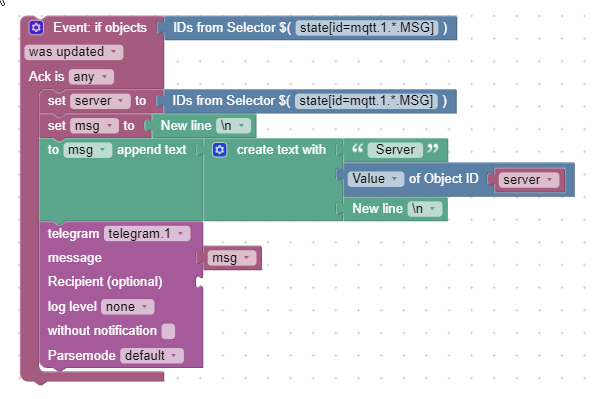
Task: Open the 'Value' of Object ID dropdown
Action: point(376,179)
